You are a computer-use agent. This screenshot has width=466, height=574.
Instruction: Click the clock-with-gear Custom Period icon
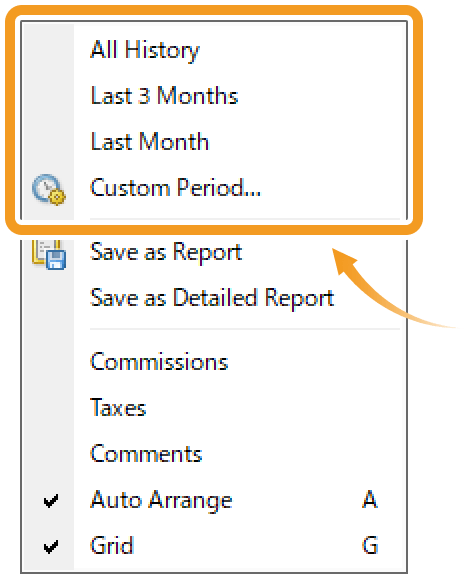[x=49, y=189]
